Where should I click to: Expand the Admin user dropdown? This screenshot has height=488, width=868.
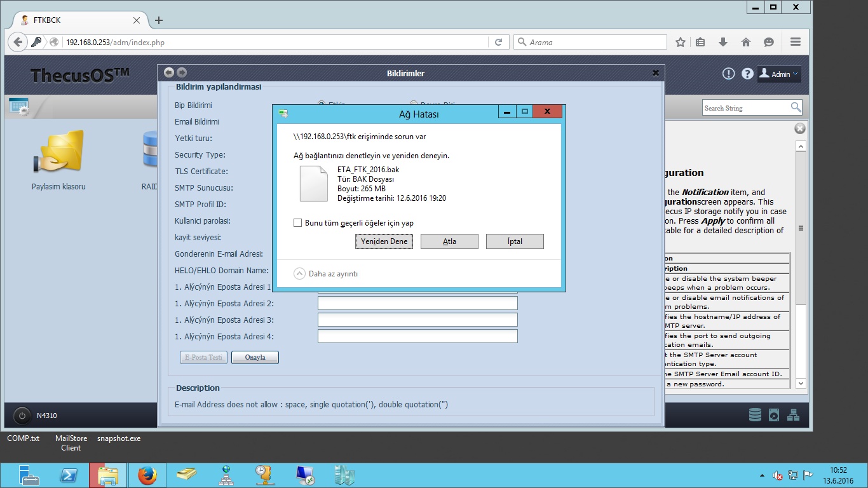tap(780, 74)
